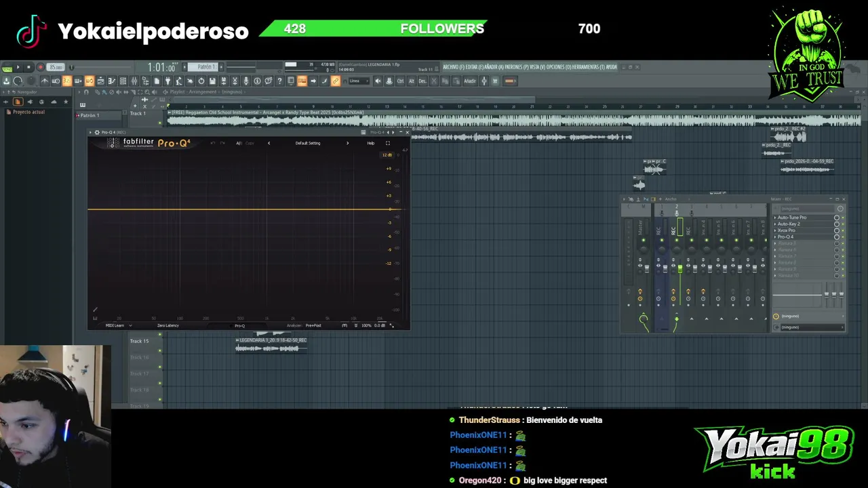Click the Pro-Q 4 full screen icon
The width and height of the screenshot is (868, 488).
pos(388,143)
